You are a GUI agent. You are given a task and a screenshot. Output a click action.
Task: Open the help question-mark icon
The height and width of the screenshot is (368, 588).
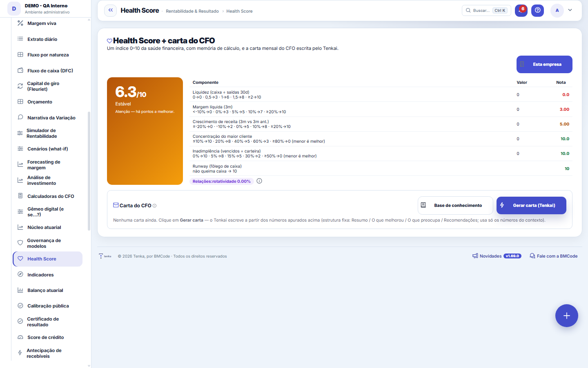538,11
